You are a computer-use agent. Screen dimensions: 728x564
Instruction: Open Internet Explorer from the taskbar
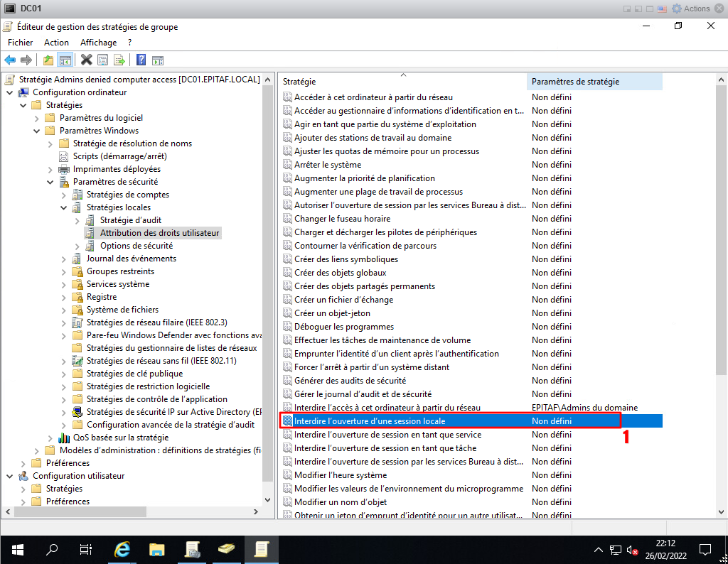[x=122, y=549]
